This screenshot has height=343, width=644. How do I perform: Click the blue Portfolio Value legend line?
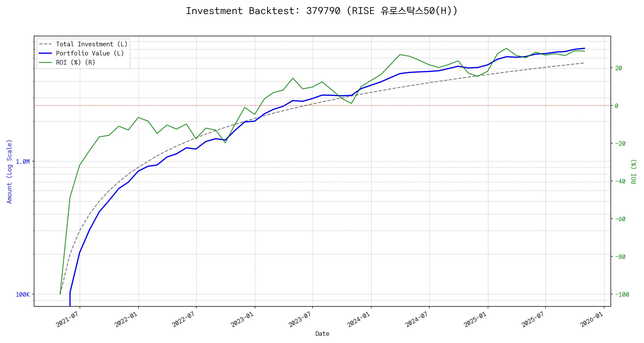point(45,53)
